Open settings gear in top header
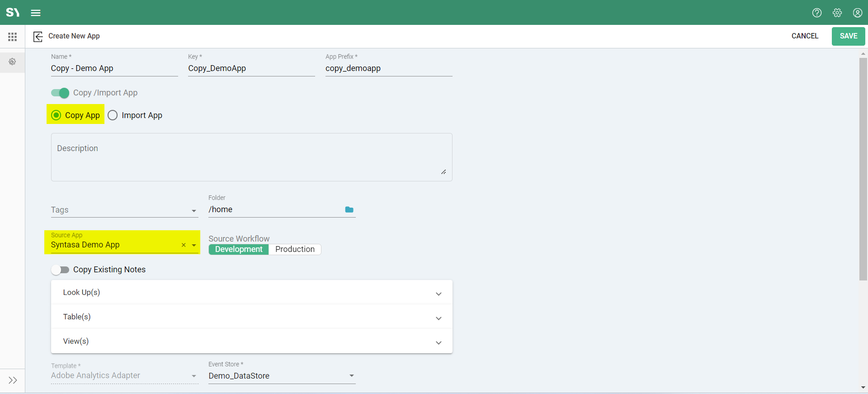 pyautogui.click(x=837, y=13)
